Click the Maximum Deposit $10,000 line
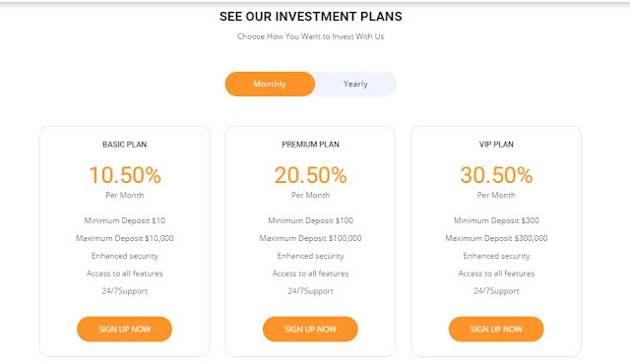The image size is (630, 364). [x=125, y=238]
